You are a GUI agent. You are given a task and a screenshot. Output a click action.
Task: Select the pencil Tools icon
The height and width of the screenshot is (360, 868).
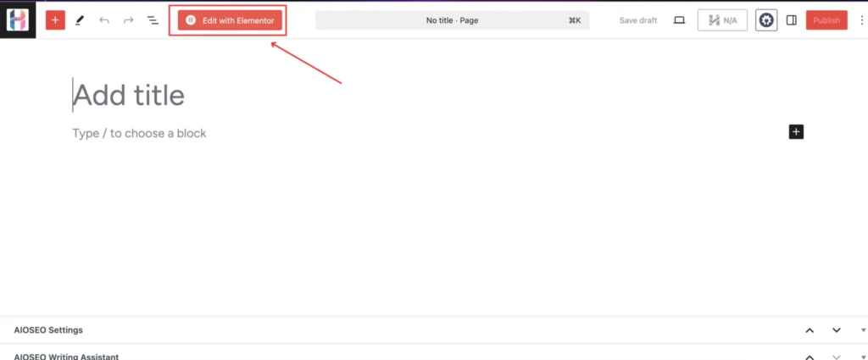80,20
